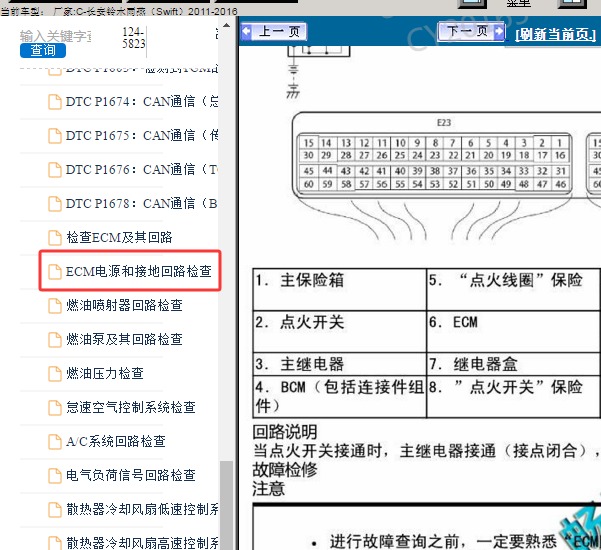Click table cell 1. 主保险箱

click(x=340, y=289)
